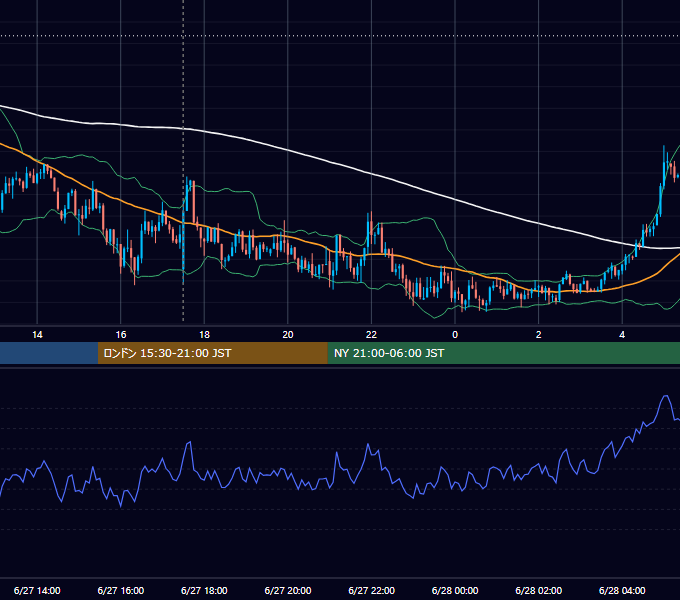Click the 6/28 04:00 date label
This screenshot has height=600, width=680.
(x=622, y=590)
